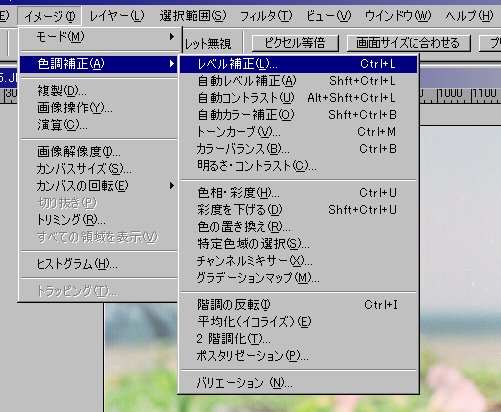
Task: Open the イメージ(I) menu in the menu bar
Action: click(x=50, y=16)
